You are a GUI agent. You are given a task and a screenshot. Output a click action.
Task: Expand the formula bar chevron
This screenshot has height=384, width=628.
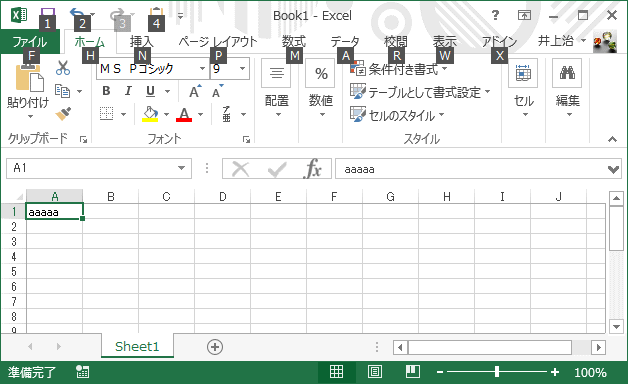tap(613, 169)
